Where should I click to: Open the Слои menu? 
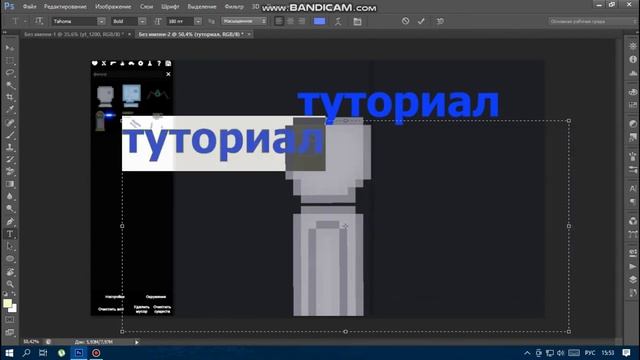point(146,7)
